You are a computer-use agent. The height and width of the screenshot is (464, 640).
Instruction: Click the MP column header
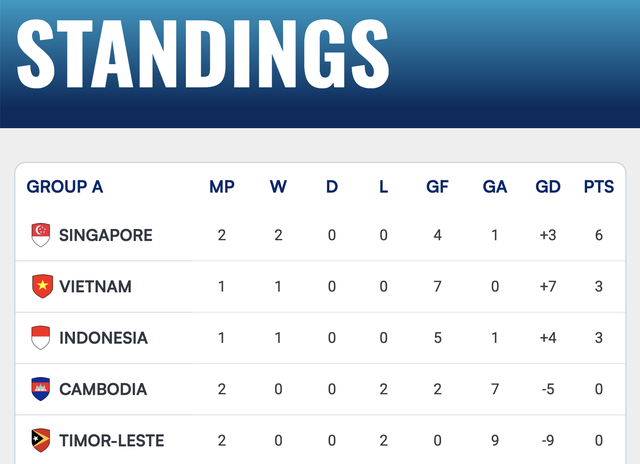pos(222,187)
